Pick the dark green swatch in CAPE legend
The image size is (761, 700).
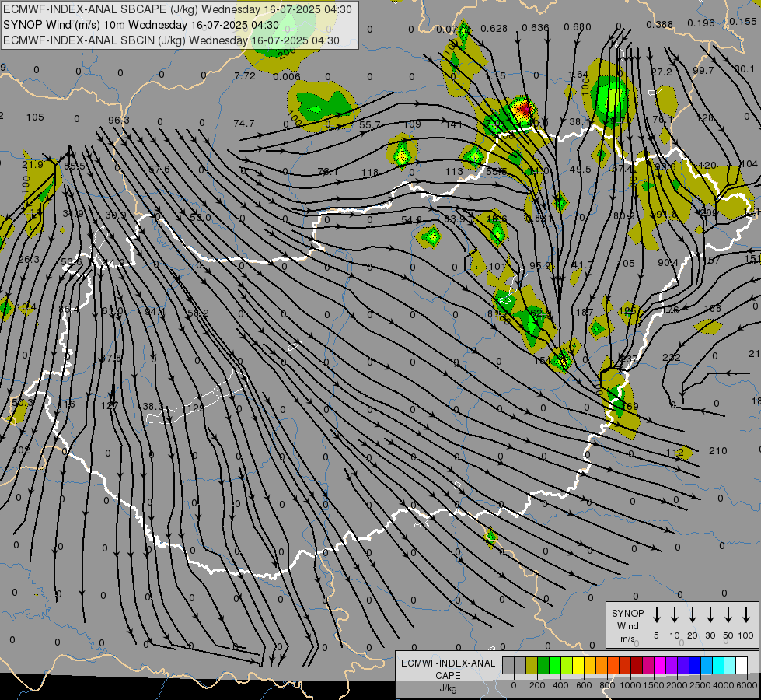(543, 666)
